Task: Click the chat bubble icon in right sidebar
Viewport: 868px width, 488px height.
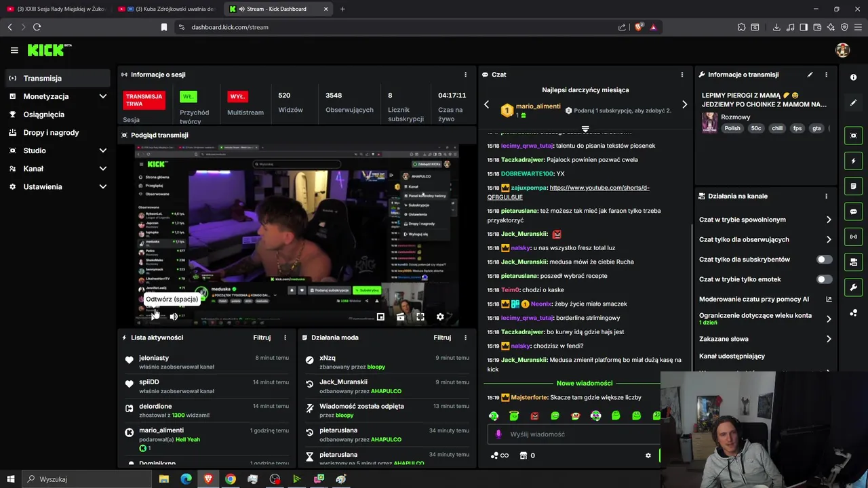Action: (854, 211)
